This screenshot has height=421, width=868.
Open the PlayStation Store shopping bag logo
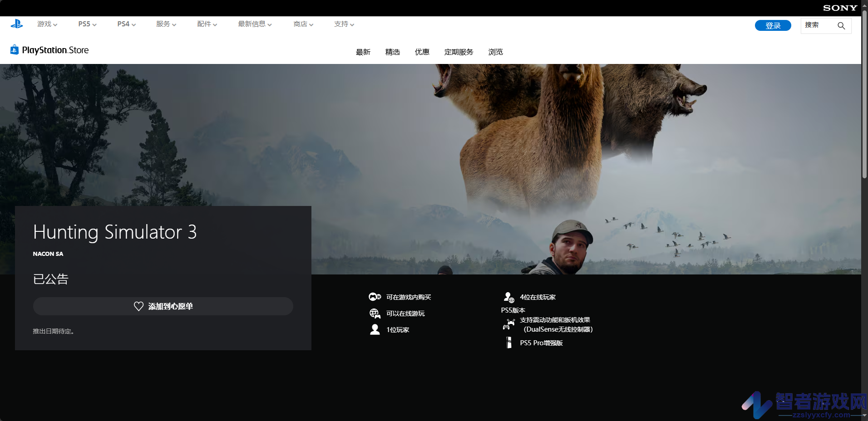click(15, 50)
